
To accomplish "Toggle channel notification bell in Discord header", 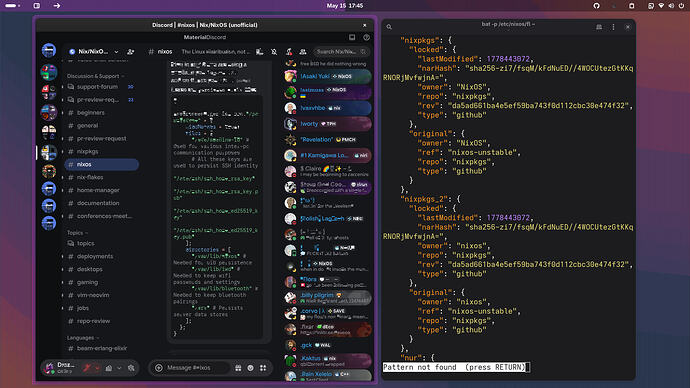I will (x=274, y=52).
